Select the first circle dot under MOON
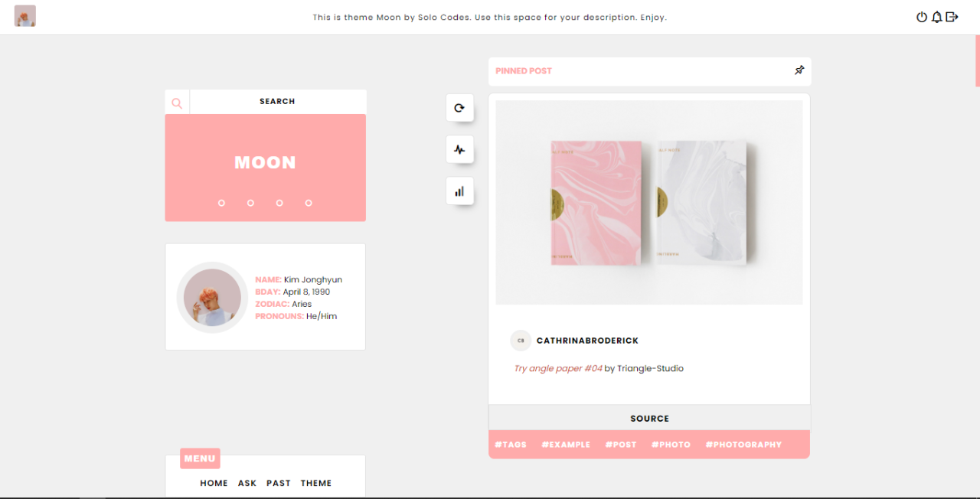The width and height of the screenshot is (980, 499). (x=221, y=203)
